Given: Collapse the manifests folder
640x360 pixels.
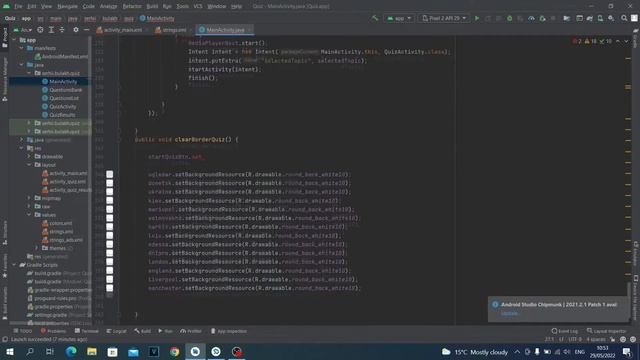Looking at the screenshot, I should pos(22,48).
